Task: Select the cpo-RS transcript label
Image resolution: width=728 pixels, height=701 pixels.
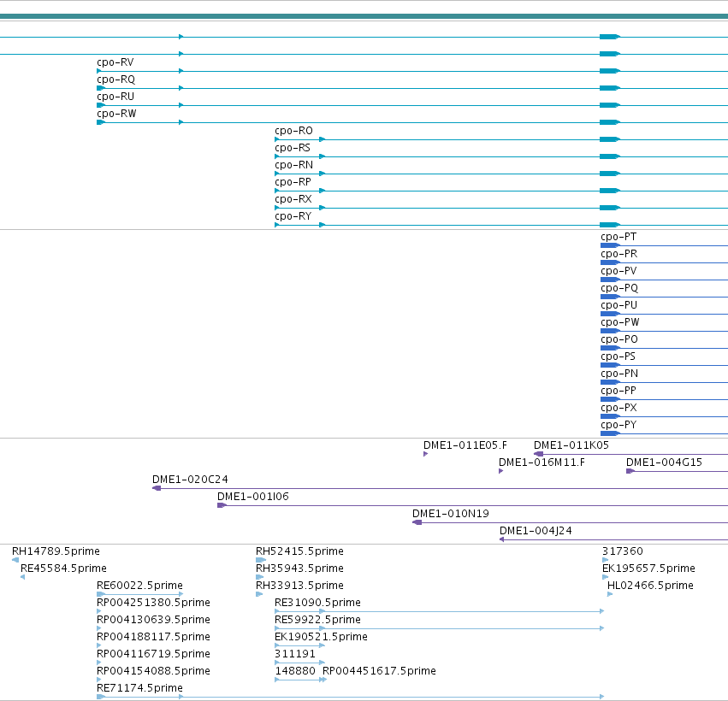Action: [292, 148]
